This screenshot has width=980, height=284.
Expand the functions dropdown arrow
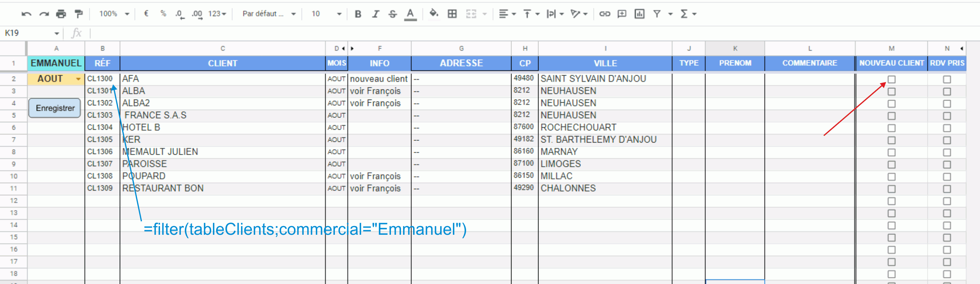pyautogui.click(x=694, y=14)
